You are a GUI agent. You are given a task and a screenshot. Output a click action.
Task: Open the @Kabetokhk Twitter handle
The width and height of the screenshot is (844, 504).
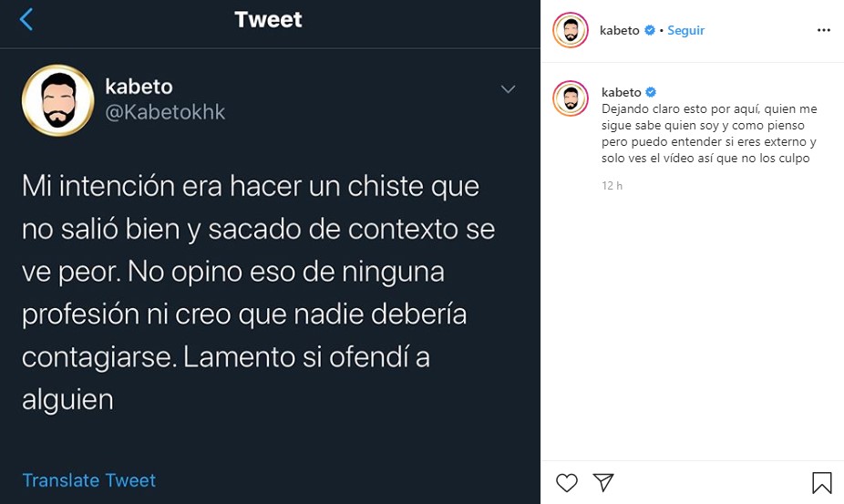[165, 113]
